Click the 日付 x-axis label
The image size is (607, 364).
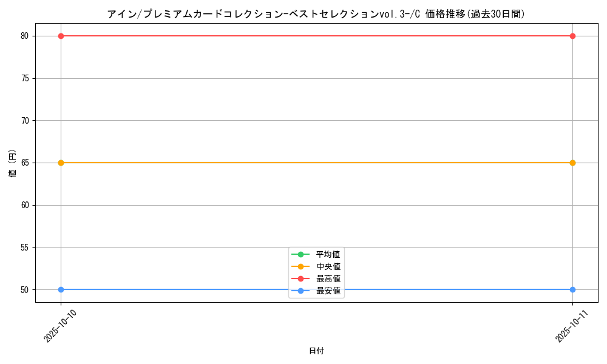tap(316, 351)
